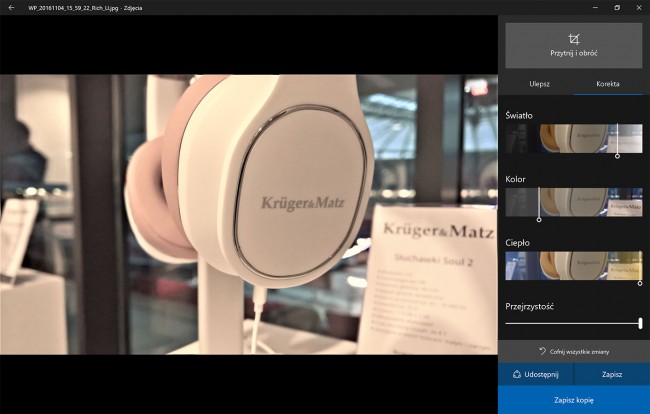Click the Światło label
The height and width of the screenshot is (414, 650).
pyautogui.click(x=519, y=116)
